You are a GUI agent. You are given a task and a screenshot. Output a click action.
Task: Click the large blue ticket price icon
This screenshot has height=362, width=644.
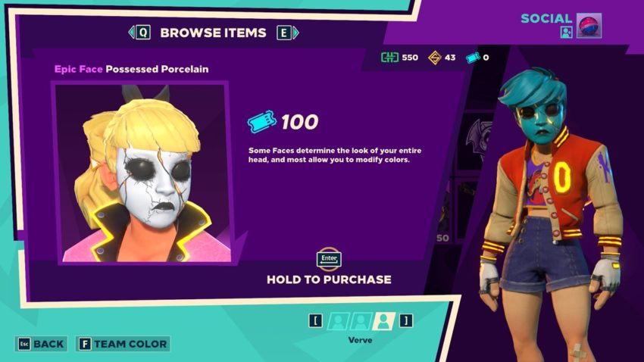pos(261,121)
